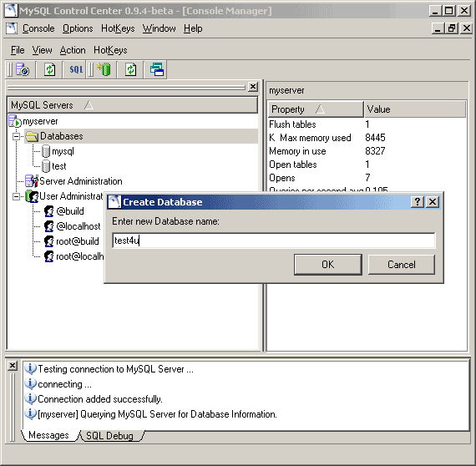Viewport: 476px width, 466px height.
Task: Click the test database cylinder icon
Action: [46, 166]
